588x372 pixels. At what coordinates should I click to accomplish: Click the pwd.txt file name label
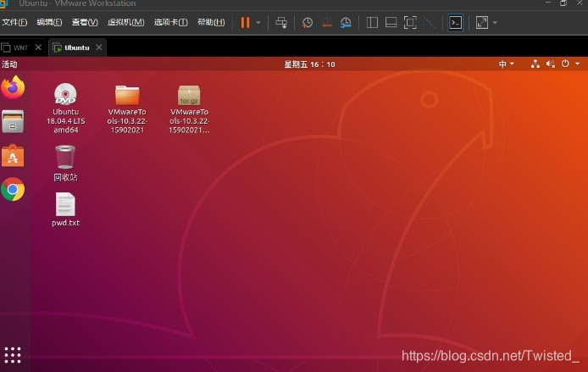[x=65, y=223]
